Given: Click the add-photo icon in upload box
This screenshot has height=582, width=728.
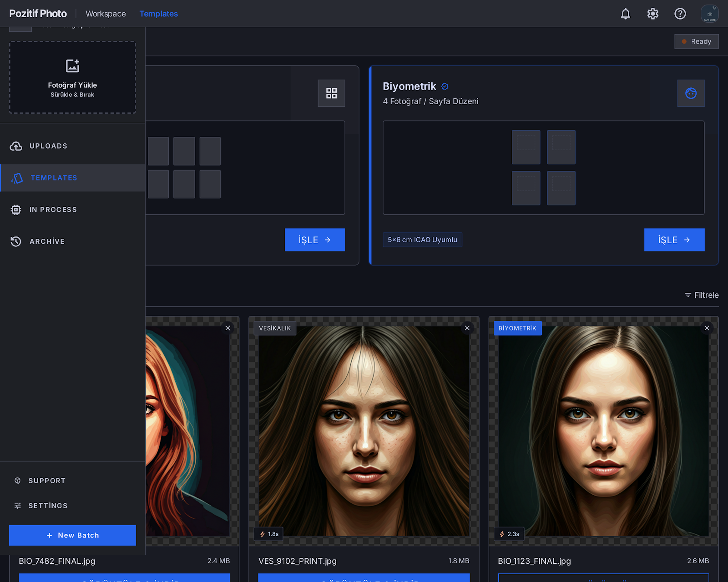Looking at the screenshot, I should tap(72, 66).
